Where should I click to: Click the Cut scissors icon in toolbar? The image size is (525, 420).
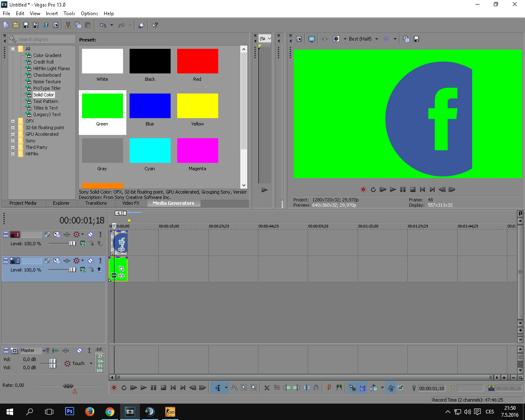pyautogui.click(x=68, y=25)
